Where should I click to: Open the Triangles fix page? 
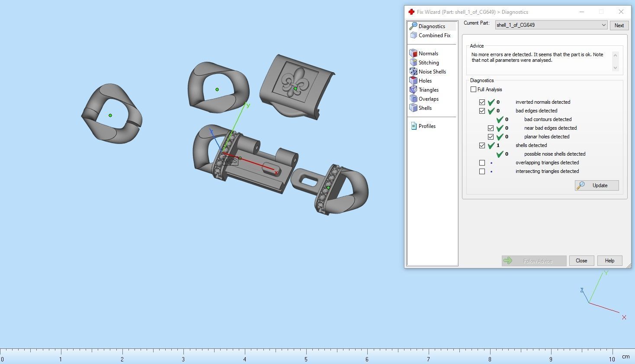[424, 90]
